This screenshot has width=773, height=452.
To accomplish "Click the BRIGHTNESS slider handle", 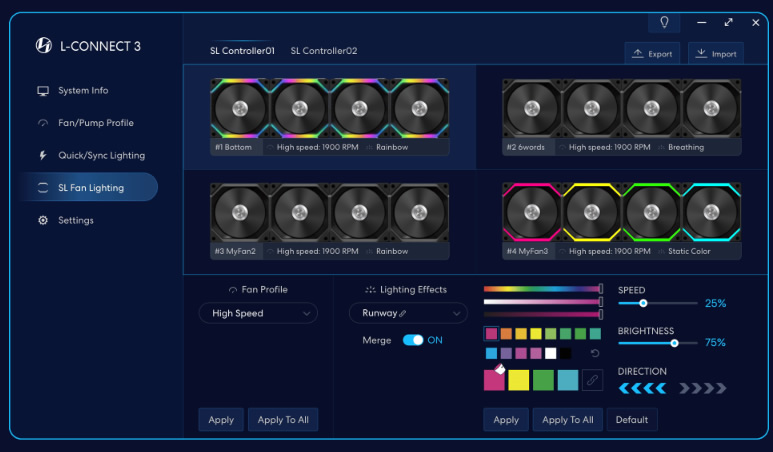I will click(674, 343).
